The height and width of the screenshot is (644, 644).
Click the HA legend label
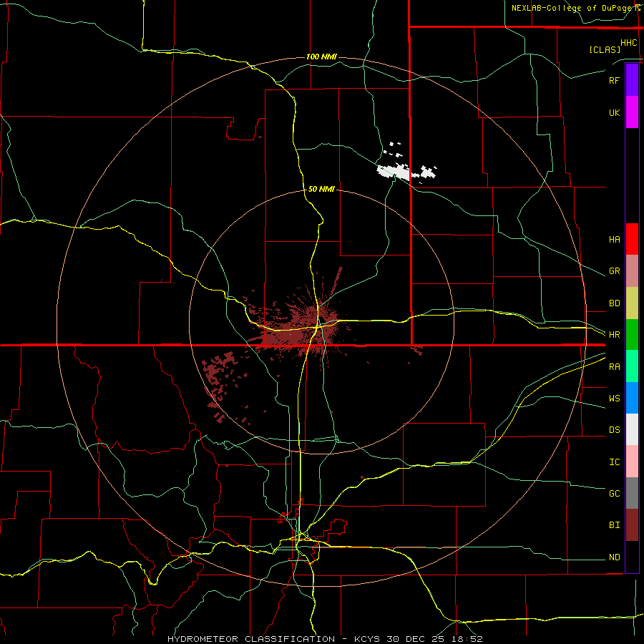[614, 239]
